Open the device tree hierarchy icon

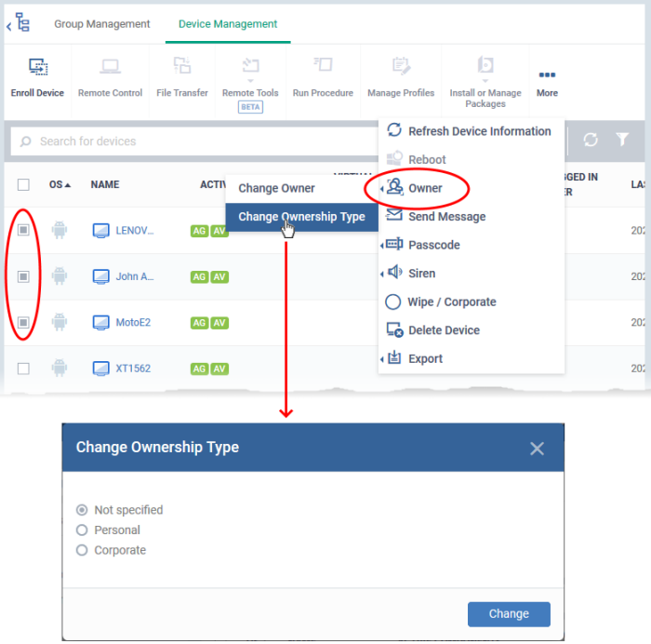coord(22,22)
